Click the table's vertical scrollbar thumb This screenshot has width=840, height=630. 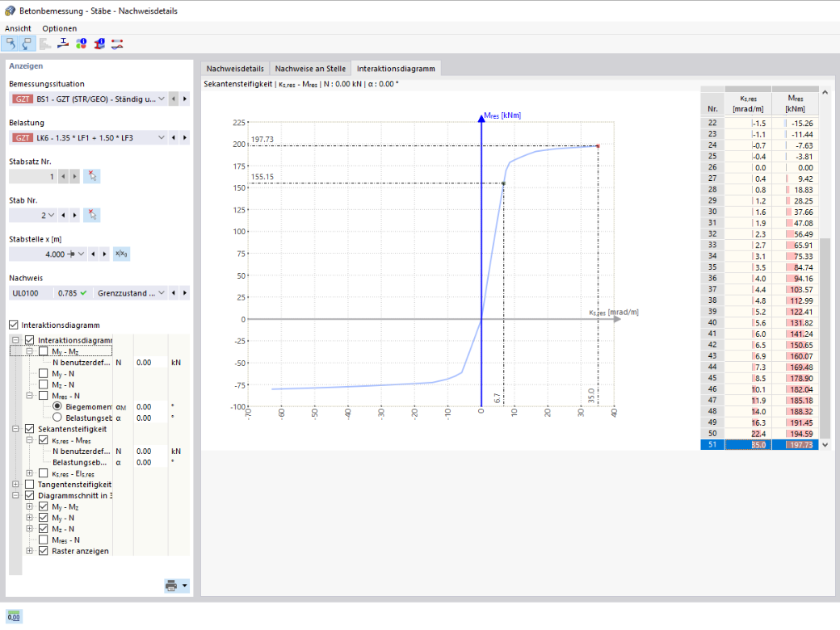(825, 338)
